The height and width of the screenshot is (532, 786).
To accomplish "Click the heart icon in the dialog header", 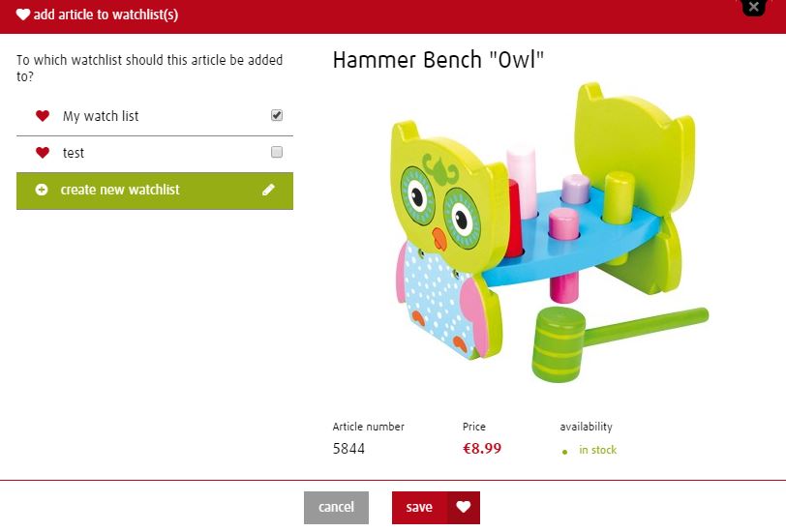I will click(x=23, y=15).
